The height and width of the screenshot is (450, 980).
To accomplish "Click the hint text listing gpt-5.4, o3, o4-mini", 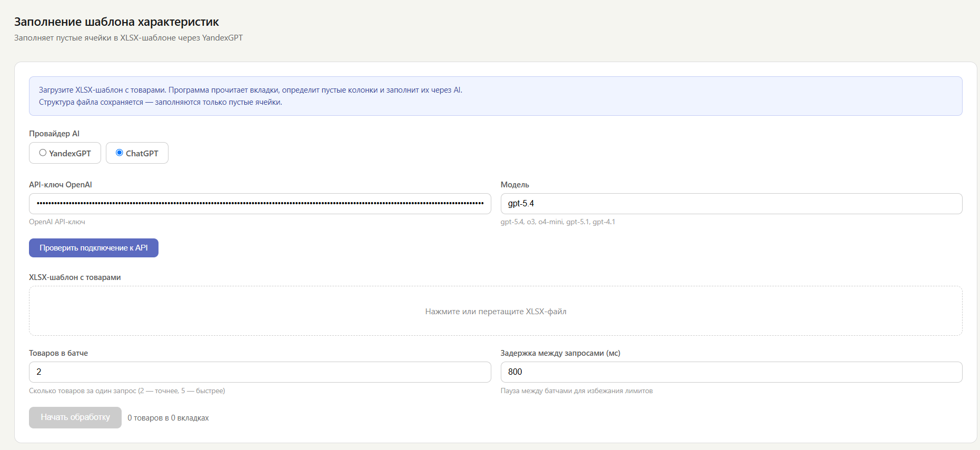I will tap(558, 222).
